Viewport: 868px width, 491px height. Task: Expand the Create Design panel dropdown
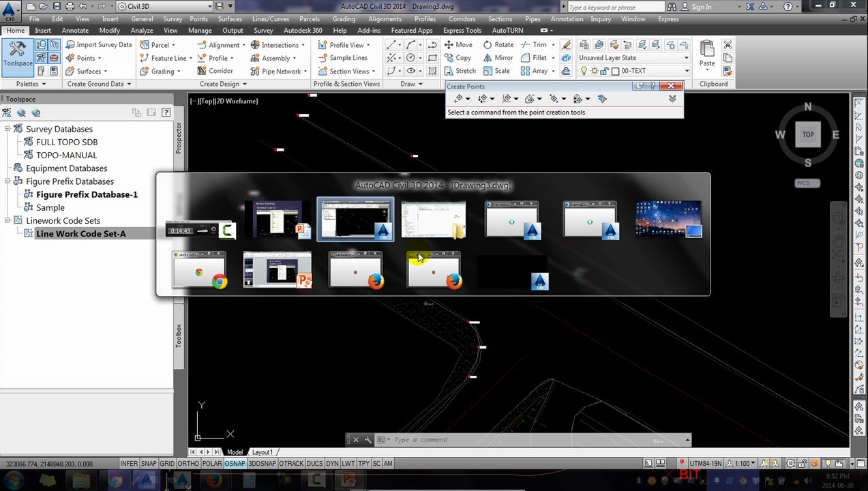coord(224,84)
